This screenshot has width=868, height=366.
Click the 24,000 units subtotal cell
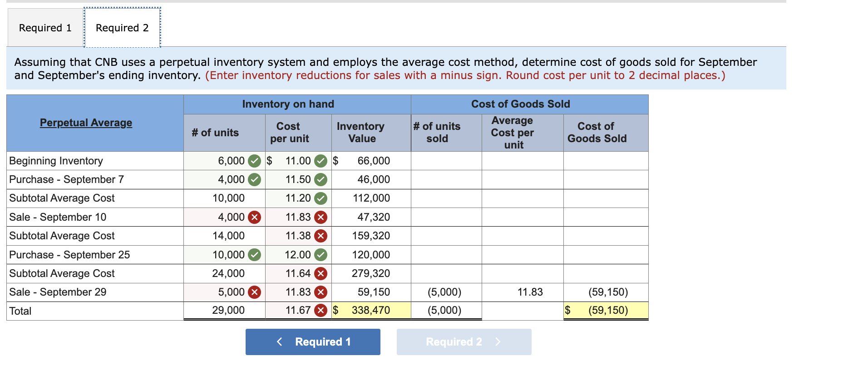click(224, 273)
